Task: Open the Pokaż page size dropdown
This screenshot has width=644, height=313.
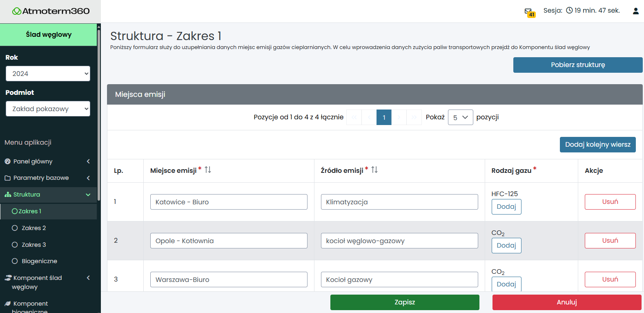Action: coord(460,117)
